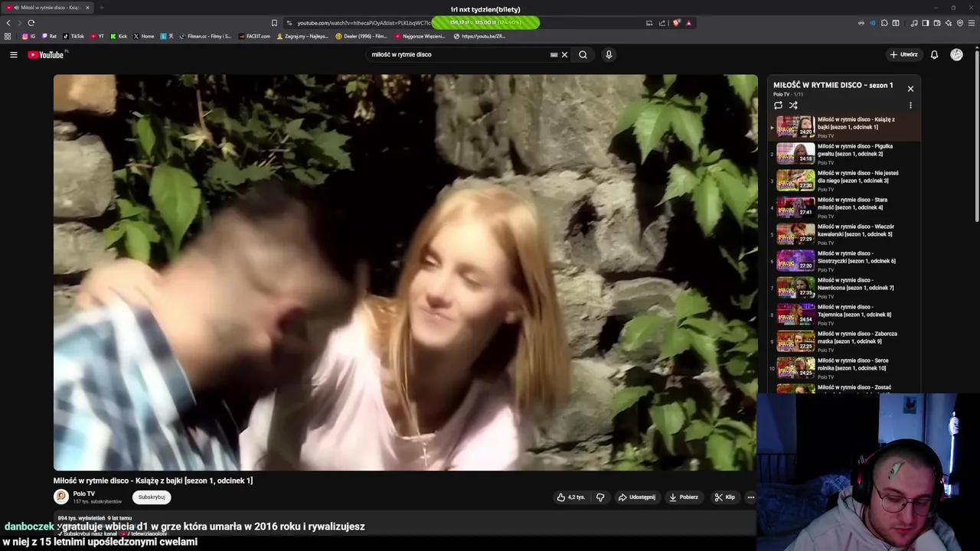Play Nawrócona odcinek 7 from the playlist
Viewport: 980px width, 551px height.
tap(844, 288)
